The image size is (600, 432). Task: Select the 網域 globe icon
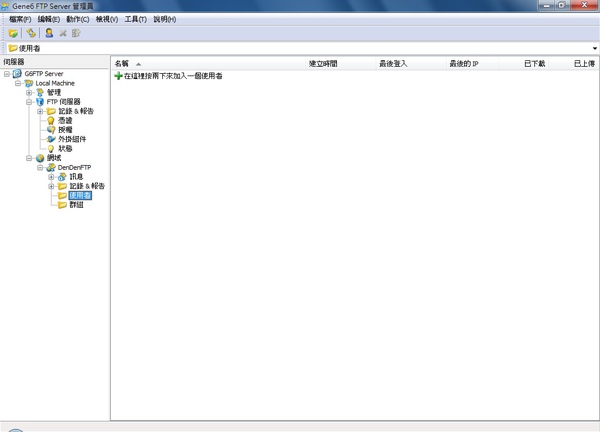(x=40, y=158)
